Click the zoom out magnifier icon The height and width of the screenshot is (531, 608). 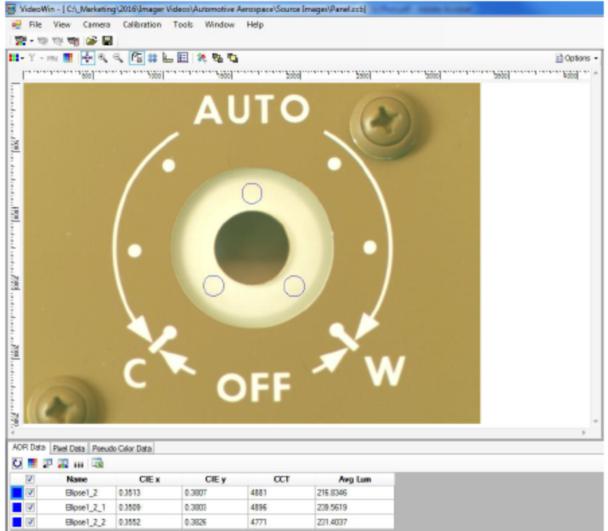tap(118, 58)
